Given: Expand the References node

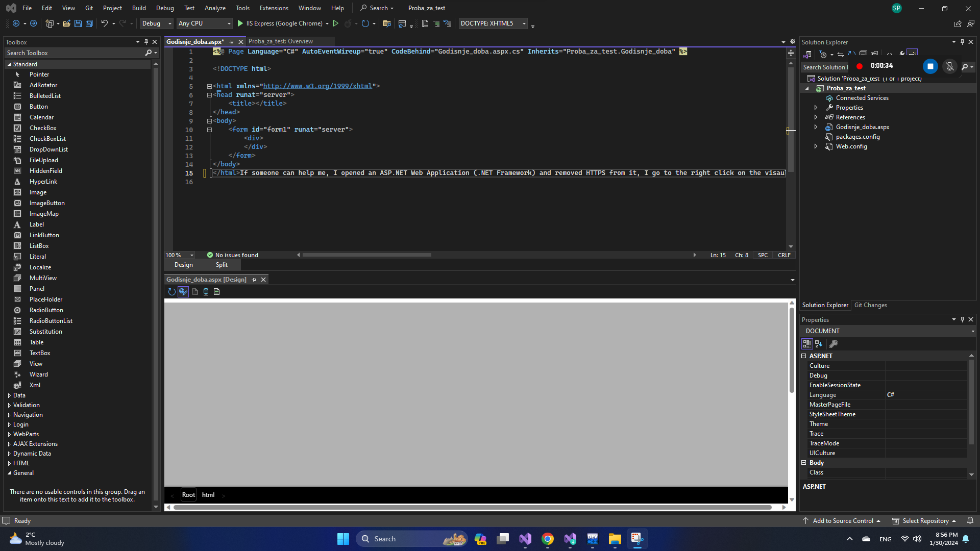Looking at the screenshot, I should (816, 117).
